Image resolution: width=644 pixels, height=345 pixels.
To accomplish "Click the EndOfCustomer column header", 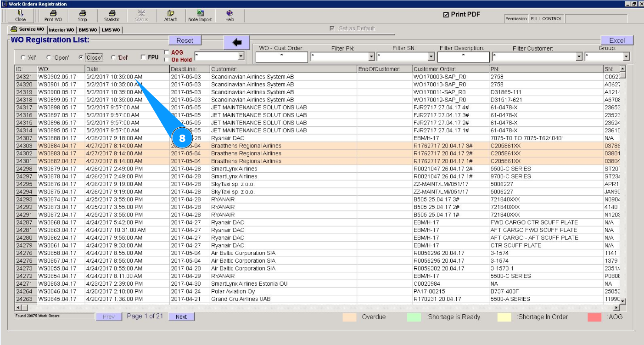I will coord(385,69).
